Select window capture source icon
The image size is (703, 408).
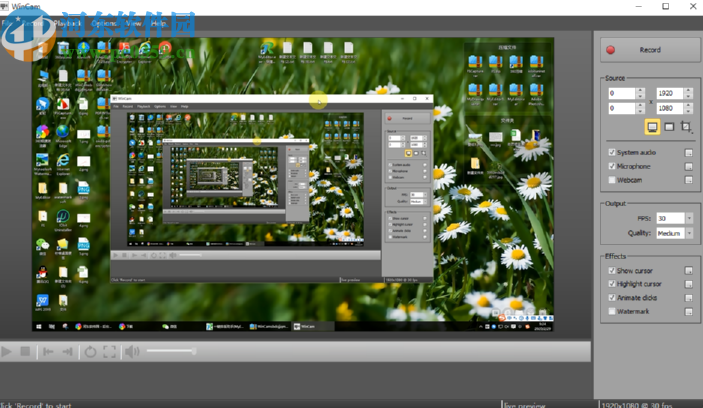click(x=670, y=127)
